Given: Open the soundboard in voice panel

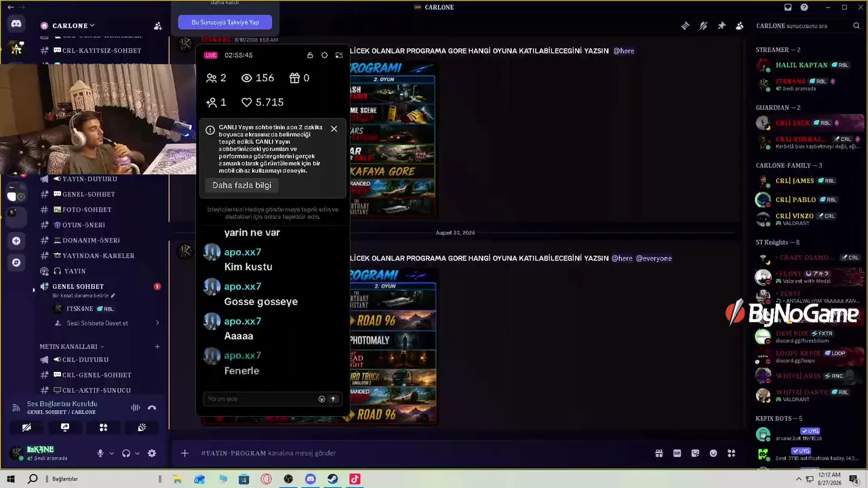Looking at the screenshot, I should pyautogui.click(x=142, y=428).
